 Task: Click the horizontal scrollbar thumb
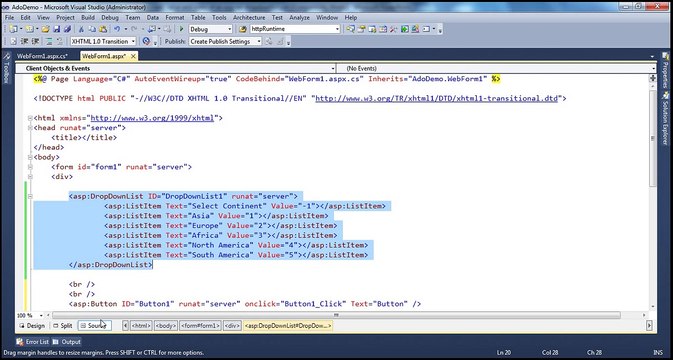(x=336, y=315)
